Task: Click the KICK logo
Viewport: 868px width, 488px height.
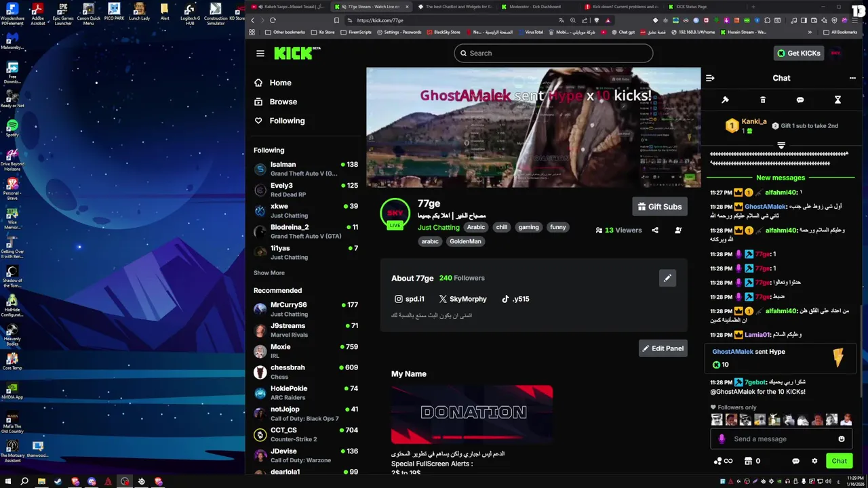Action: click(297, 54)
